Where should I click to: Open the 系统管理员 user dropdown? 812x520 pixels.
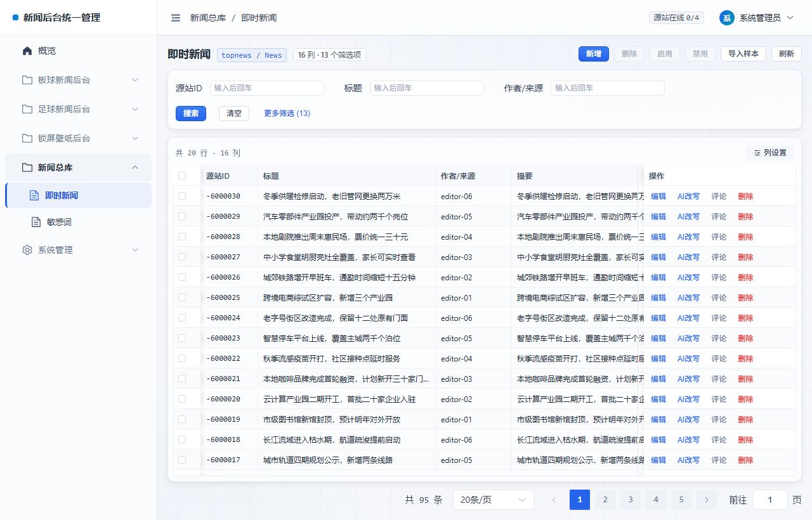(757, 18)
